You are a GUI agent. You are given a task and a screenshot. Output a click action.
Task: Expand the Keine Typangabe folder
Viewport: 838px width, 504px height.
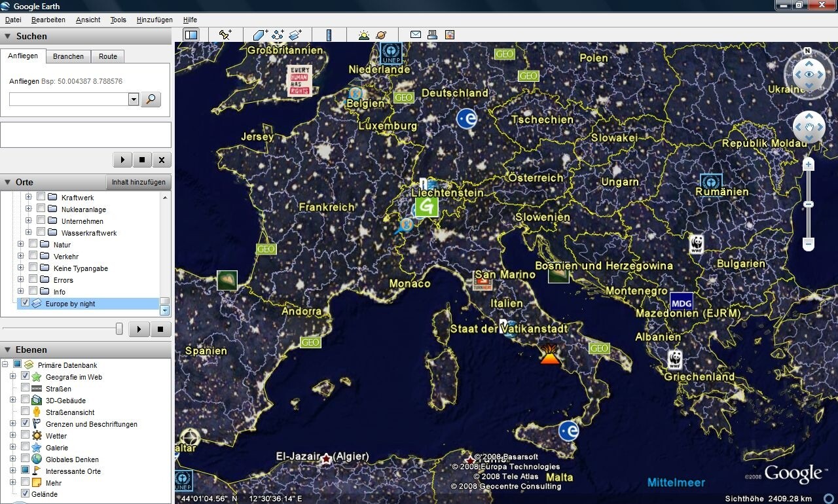20,268
